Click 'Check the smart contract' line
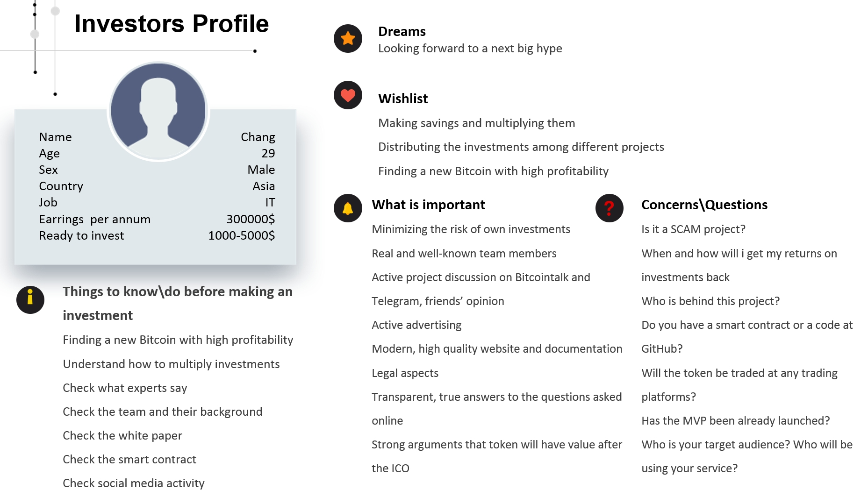The height and width of the screenshot is (490, 868). 129,459
